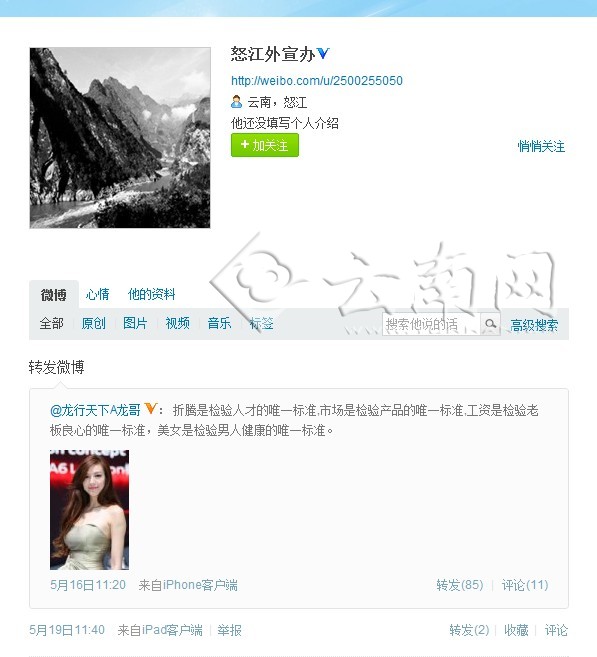Open the woman photo thumbnail
The height and width of the screenshot is (657, 597).
click(x=89, y=510)
